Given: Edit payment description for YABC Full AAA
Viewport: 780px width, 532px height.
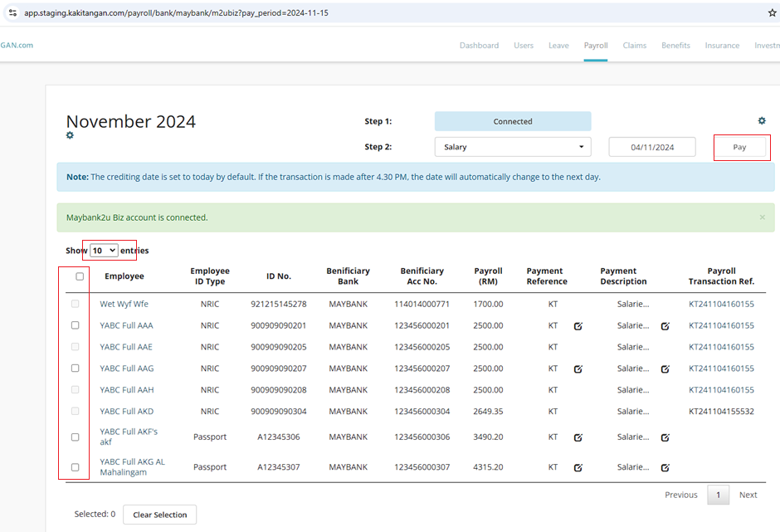Looking at the screenshot, I should tap(665, 326).
